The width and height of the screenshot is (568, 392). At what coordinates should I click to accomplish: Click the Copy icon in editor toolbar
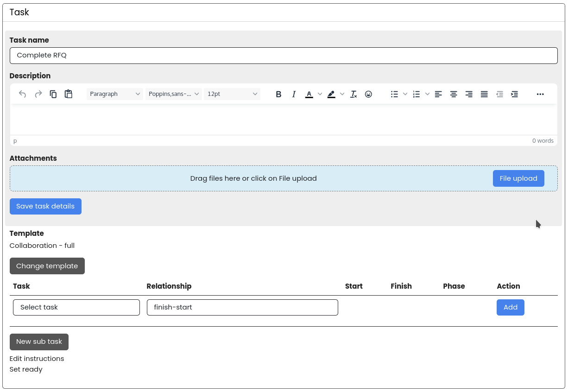click(x=53, y=94)
